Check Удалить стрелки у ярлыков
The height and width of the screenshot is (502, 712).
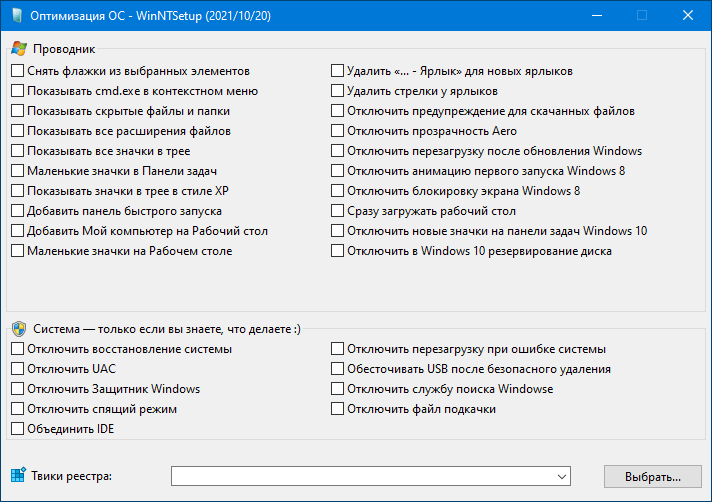pyautogui.click(x=337, y=91)
